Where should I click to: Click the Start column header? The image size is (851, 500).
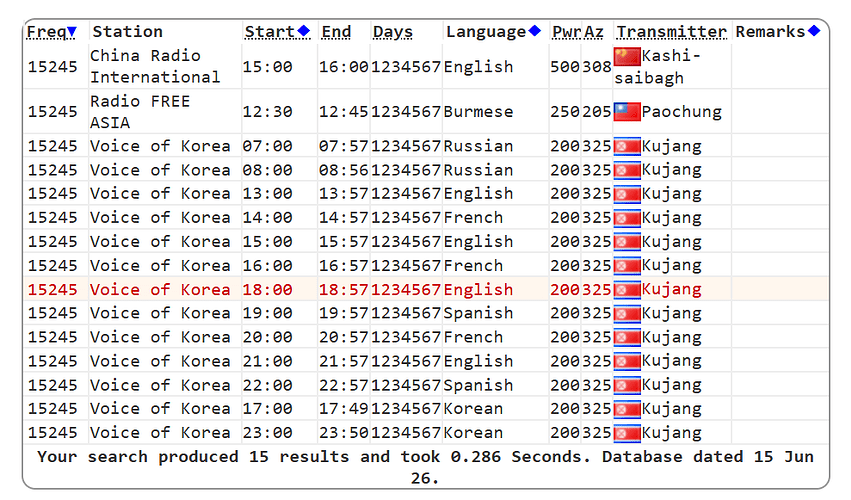(x=269, y=32)
